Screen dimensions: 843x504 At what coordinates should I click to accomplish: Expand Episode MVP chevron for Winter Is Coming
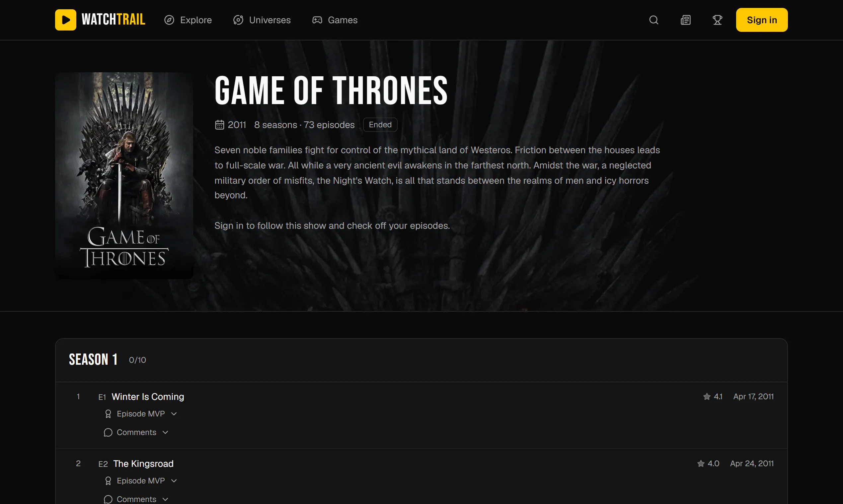[174, 414]
